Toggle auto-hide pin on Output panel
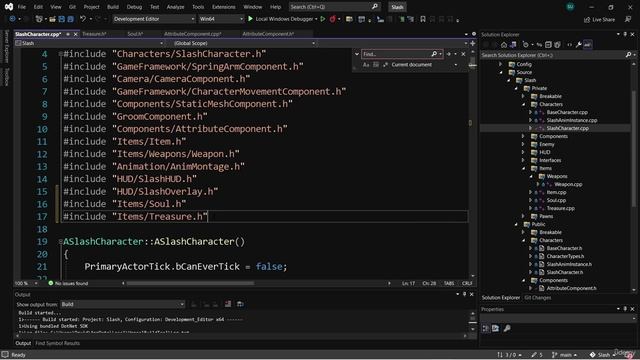Viewport: 640px width, 360px height. pos(464,294)
